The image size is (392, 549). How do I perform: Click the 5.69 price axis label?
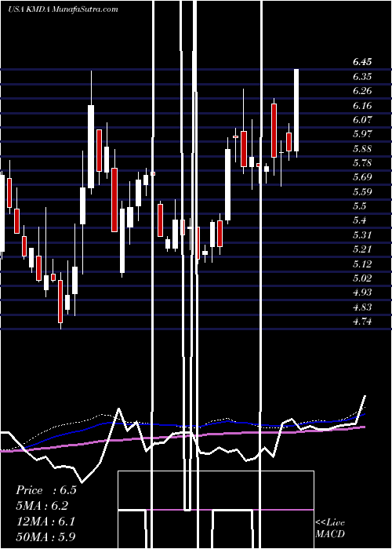point(362,177)
